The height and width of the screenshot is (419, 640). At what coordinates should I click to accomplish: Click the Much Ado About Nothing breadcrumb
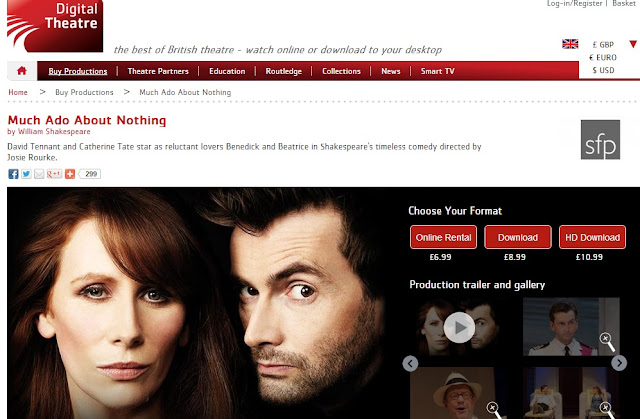click(x=185, y=92)
